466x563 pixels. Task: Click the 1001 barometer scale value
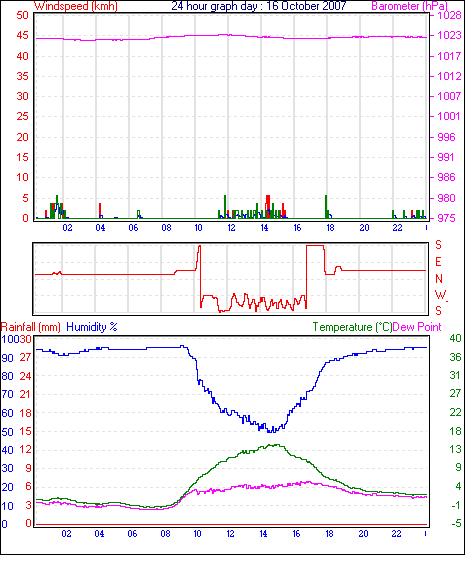449,116
